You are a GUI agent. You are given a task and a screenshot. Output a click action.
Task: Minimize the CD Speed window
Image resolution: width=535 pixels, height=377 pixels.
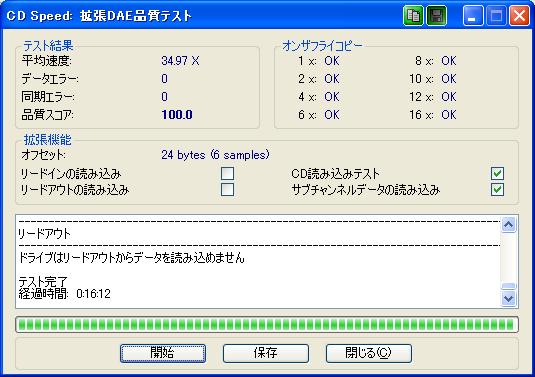click(x=473, y=16)
